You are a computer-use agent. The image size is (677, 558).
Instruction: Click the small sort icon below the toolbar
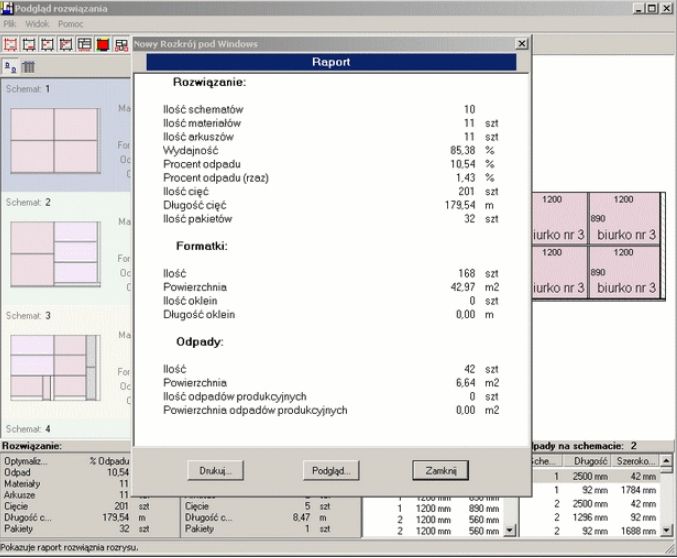[11, 66]
